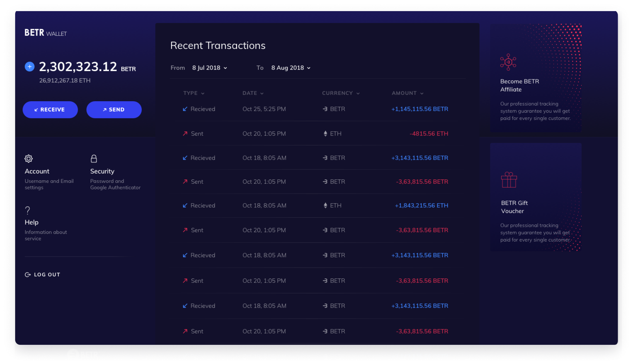Click the BETR WALLET logo

tap(45, 33)
